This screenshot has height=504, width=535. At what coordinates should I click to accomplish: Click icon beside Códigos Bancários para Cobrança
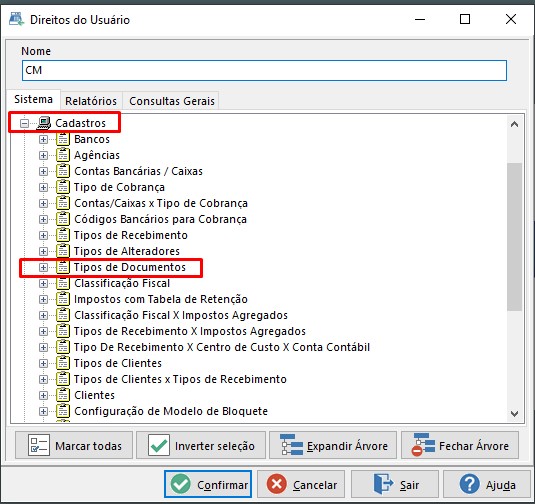tap(63, 219)
